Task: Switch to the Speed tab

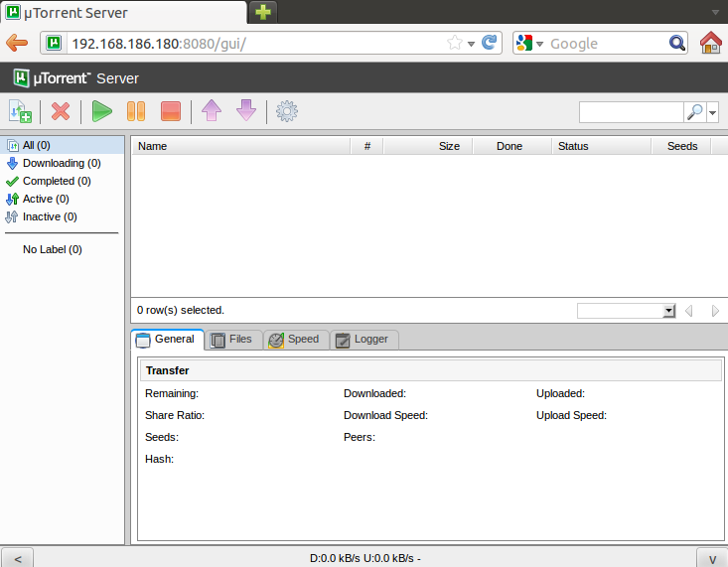Action: (x=296, y=340)
